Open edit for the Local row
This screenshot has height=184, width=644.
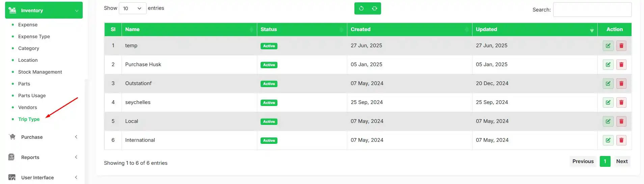(608, 122)
